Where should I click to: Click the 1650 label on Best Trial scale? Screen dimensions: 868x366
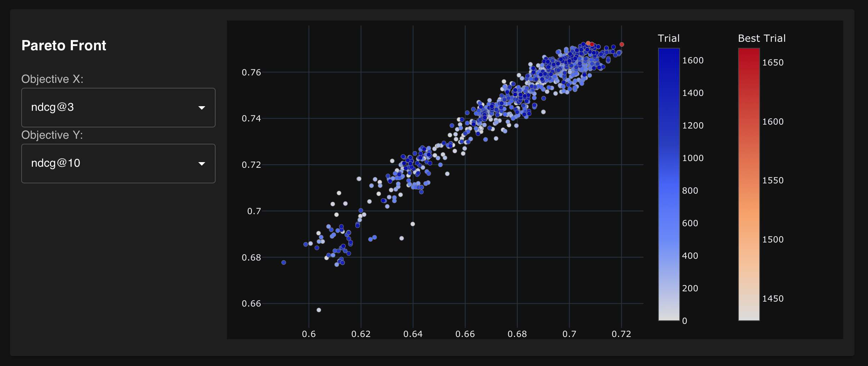pos(773,63)
